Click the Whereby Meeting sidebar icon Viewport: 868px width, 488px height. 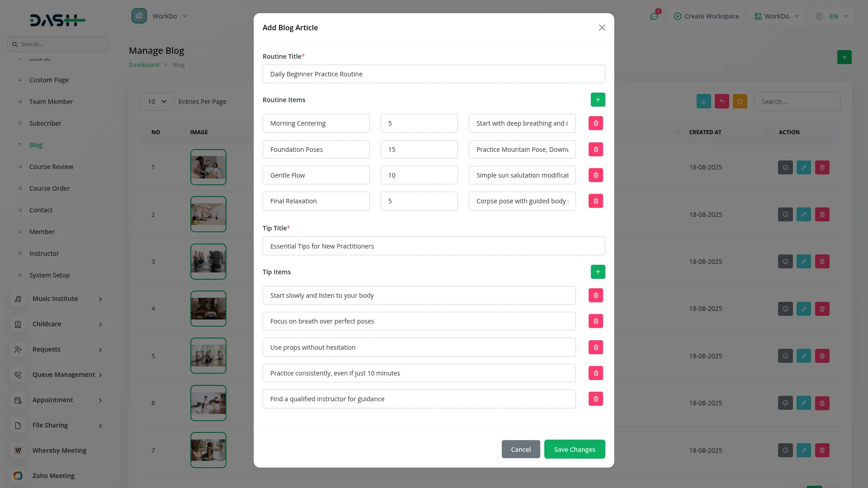(18, 450)
